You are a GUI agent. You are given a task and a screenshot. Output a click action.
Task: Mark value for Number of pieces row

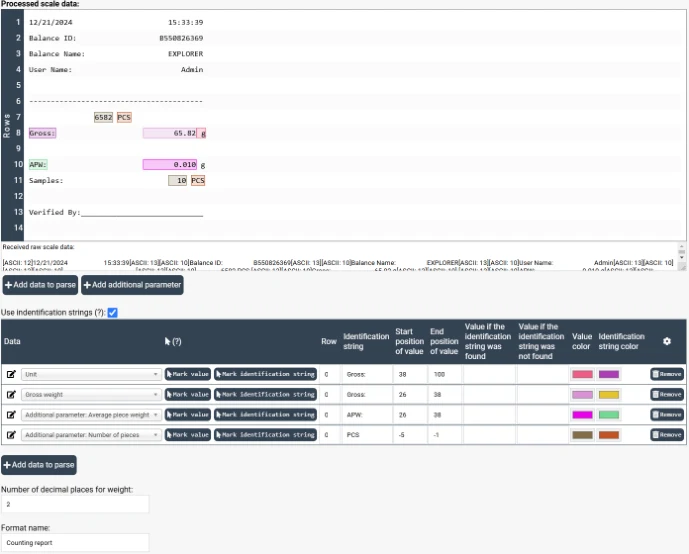click(x=188, y=435)
